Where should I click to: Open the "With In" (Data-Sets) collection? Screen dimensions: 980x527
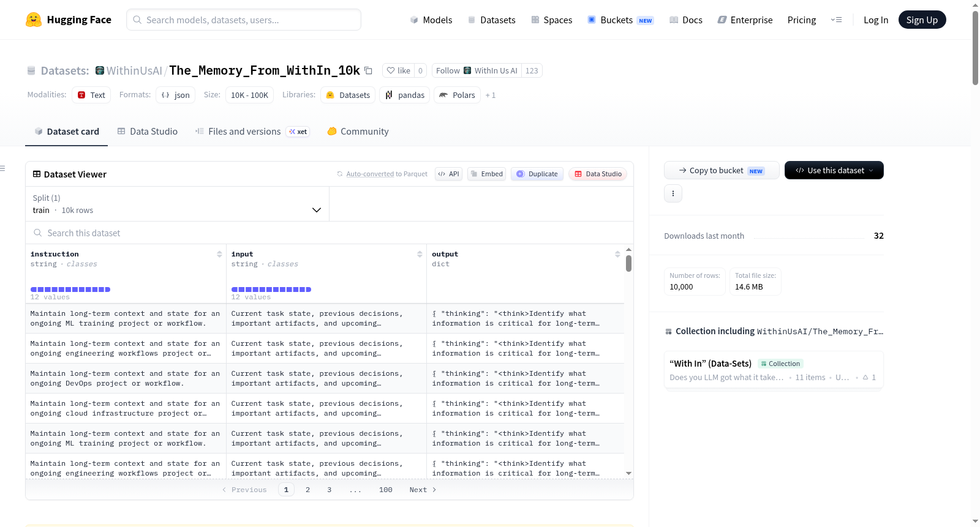774,370
